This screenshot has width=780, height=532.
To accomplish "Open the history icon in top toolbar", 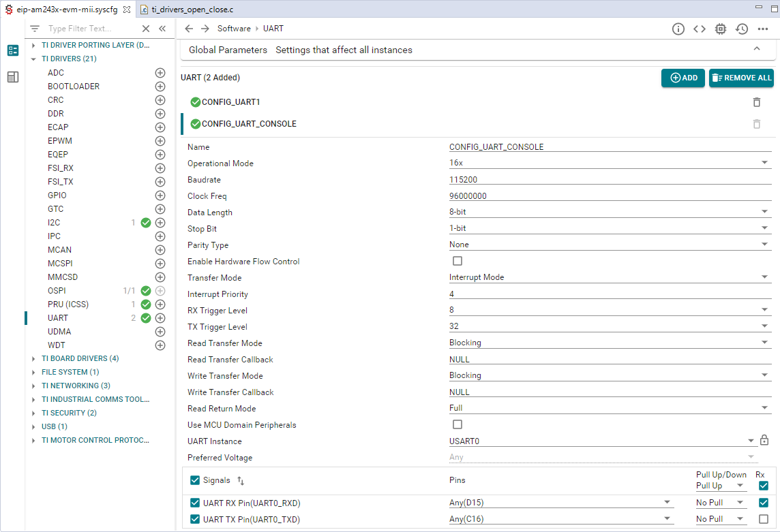I will (742, 29).
